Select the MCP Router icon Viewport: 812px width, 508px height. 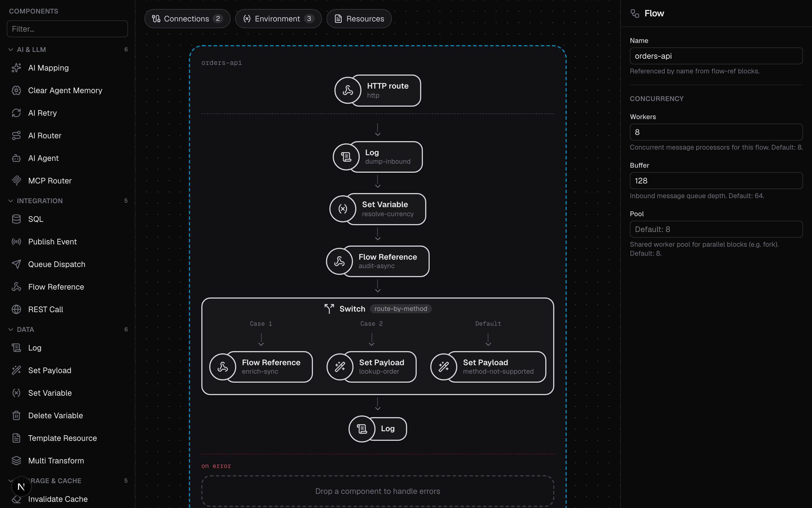pyautogui.click(x=16, y=180)
